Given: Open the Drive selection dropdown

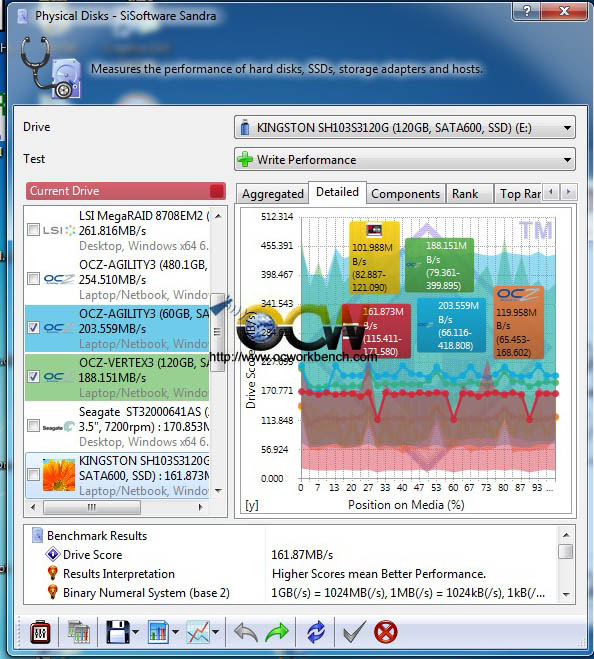Looking at the screenshot, I should point(404,127).
